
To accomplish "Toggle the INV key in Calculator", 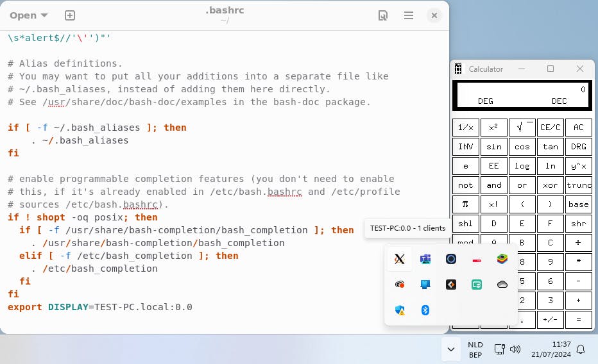I will (466, 147).
